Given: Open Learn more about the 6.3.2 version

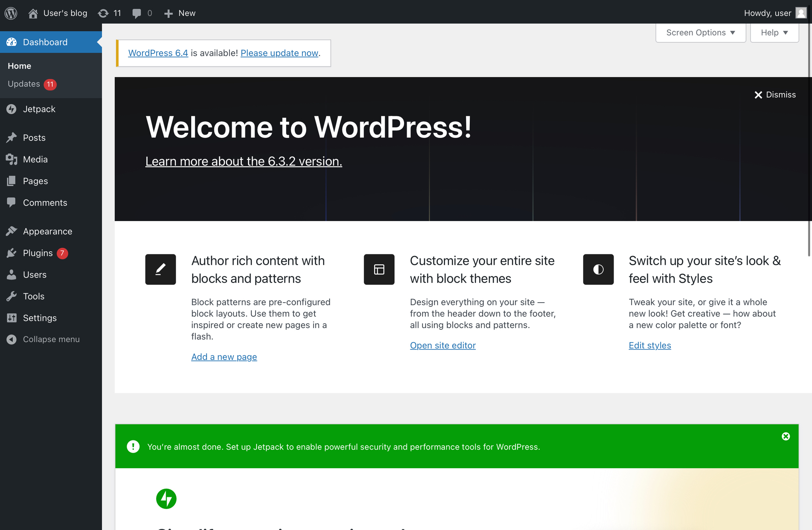Looking at the screenshot, I should coord(244,161).
